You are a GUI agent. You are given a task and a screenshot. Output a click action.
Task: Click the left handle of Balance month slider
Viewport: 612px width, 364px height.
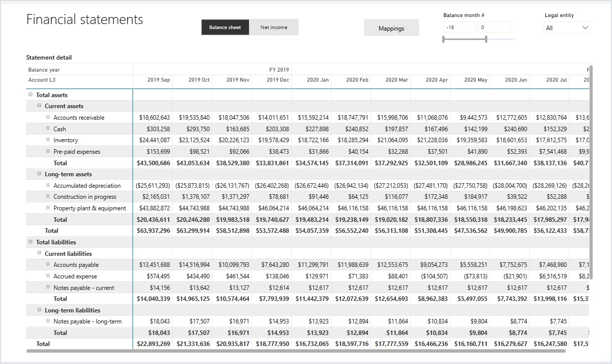[444, 39]
